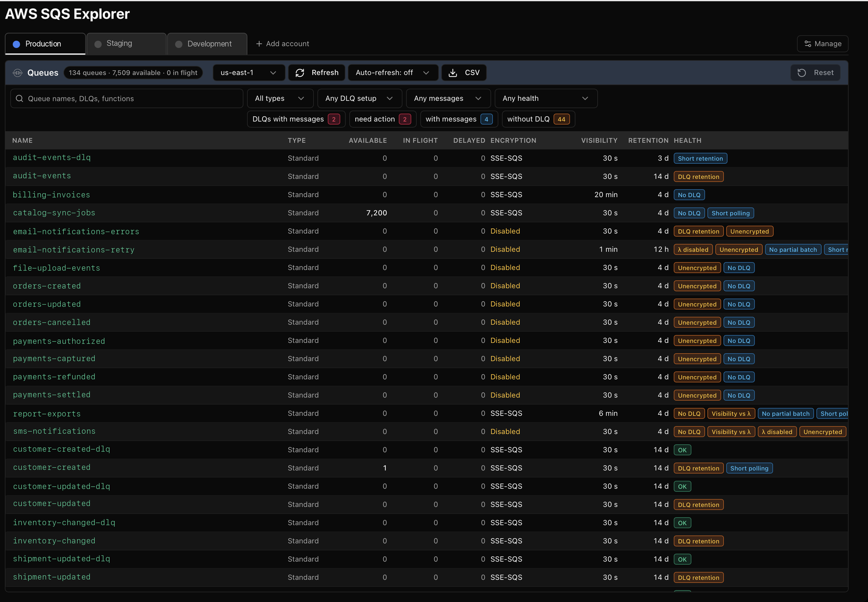Sort by the RETENTION column header
The height and width of the screenshot is (602, 868).
(648, 141)
